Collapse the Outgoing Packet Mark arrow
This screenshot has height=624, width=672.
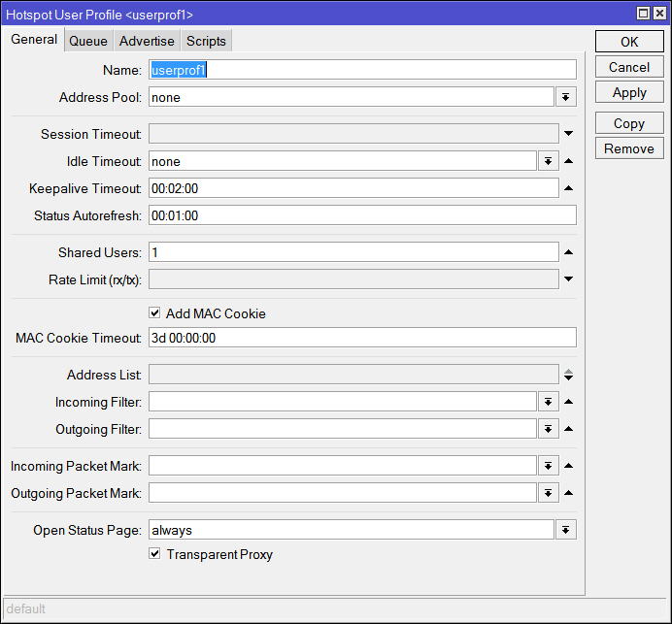[568, 493]
